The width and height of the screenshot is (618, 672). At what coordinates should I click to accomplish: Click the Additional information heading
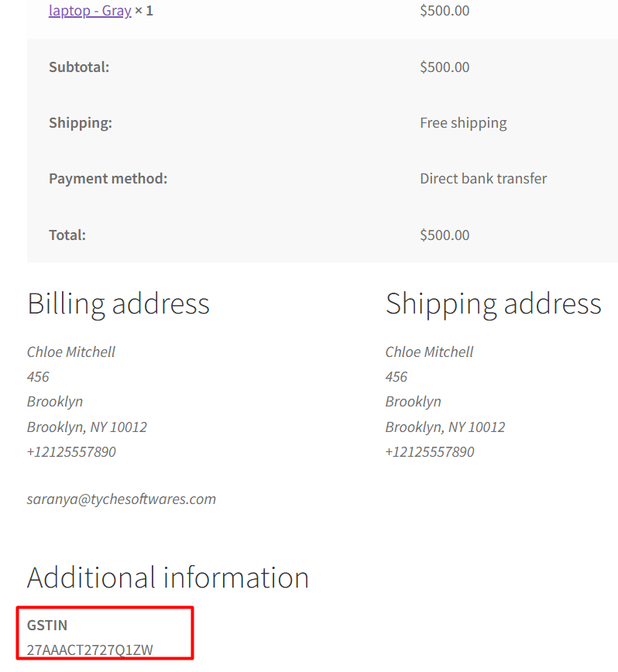click(168, 578)
